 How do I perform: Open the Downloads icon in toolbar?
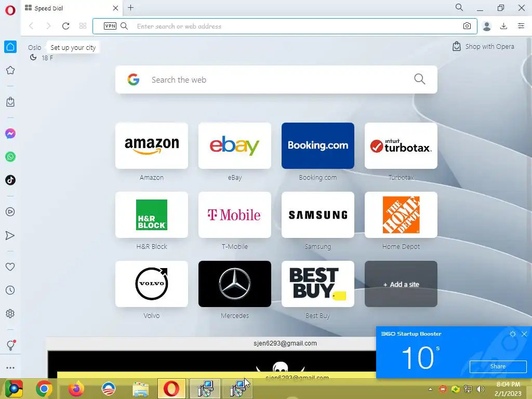pyautogui.click(x=504, y=26)
